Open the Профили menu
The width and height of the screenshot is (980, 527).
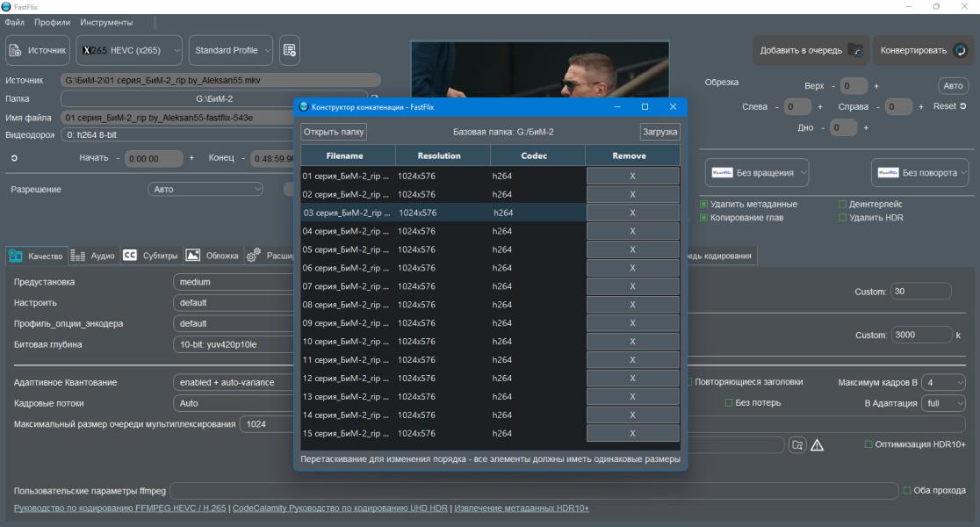pos(52,22)
